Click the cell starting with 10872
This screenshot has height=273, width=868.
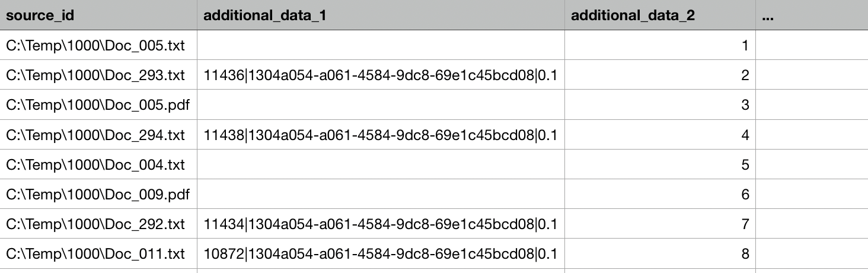(x=381, y=254)
